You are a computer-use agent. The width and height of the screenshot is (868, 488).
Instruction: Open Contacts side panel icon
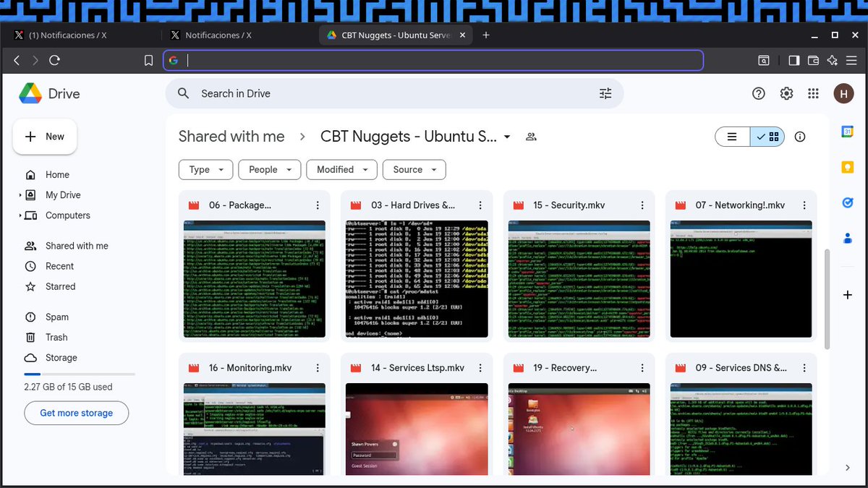point(848,238)
